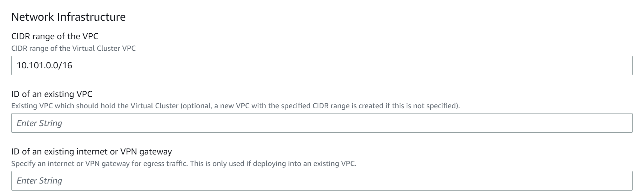Click empty area inside the existing VPC field
Image resolution: width=644 pixels, height=193 pixels.
click(351, 123)
